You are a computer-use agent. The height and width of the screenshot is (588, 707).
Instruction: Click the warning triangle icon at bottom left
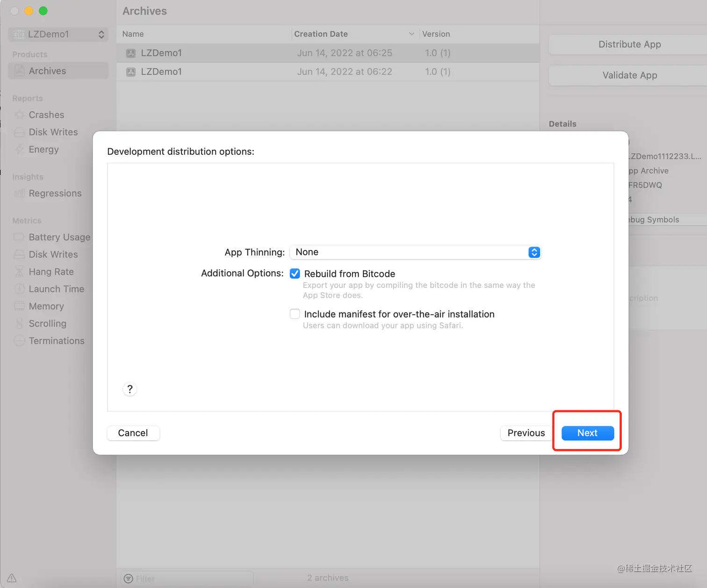click(x=12, y=578)
